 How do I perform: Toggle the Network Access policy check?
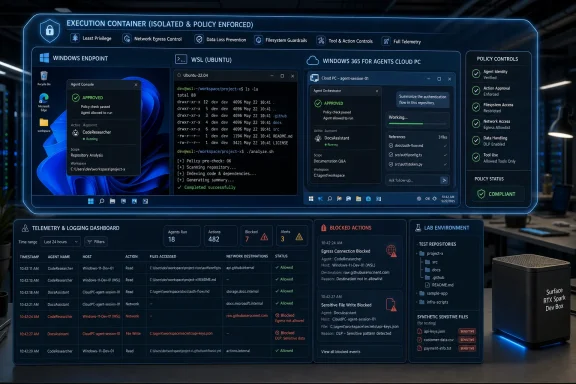point(476,123)
